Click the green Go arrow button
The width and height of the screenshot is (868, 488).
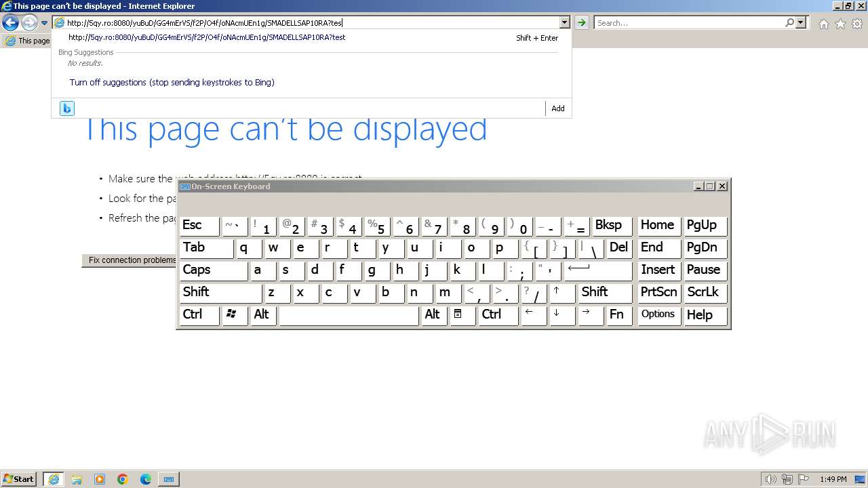coord(581,23)
